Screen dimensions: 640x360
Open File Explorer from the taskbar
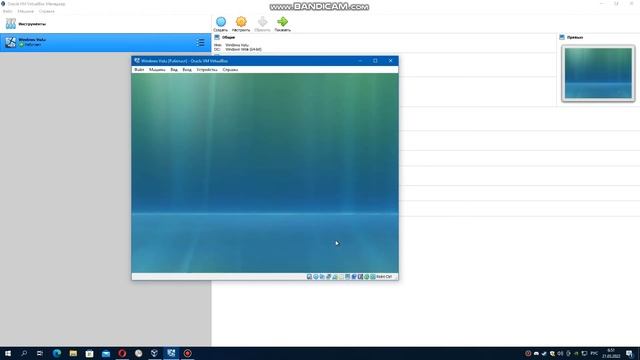click(x=73, y=353)
